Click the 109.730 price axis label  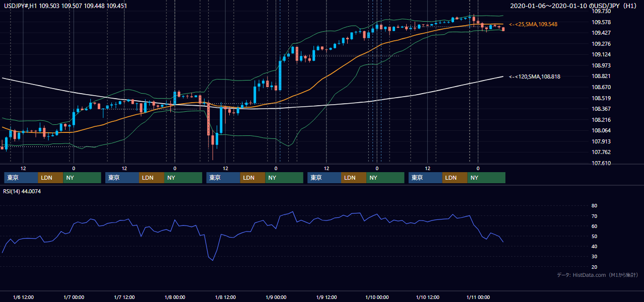click(x=602, y=11)
